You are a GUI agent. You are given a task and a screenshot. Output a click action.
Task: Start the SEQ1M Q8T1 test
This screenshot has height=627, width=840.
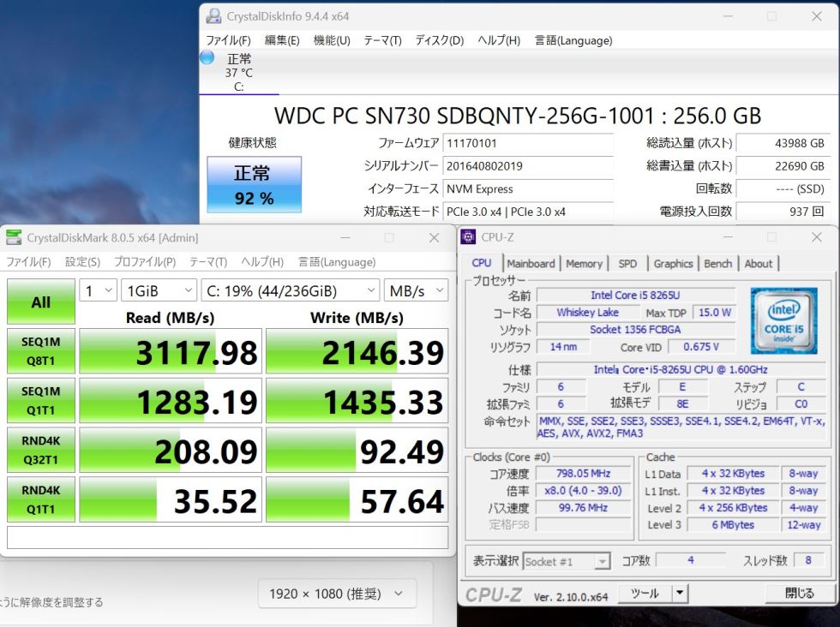pos(41,351)
